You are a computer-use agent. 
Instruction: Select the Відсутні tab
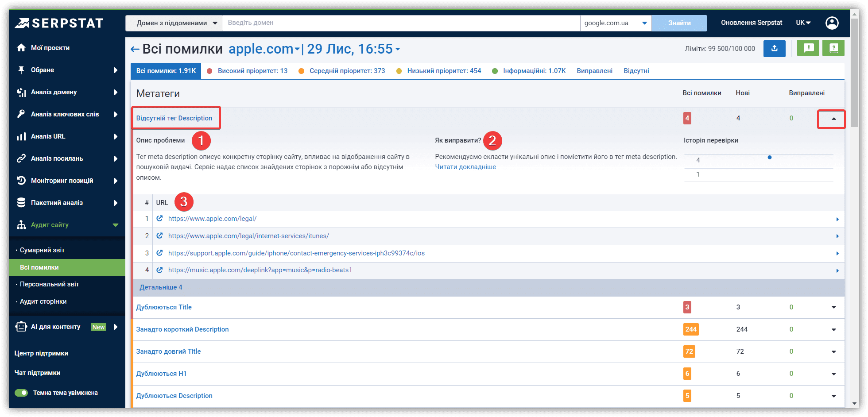point(636,71)
